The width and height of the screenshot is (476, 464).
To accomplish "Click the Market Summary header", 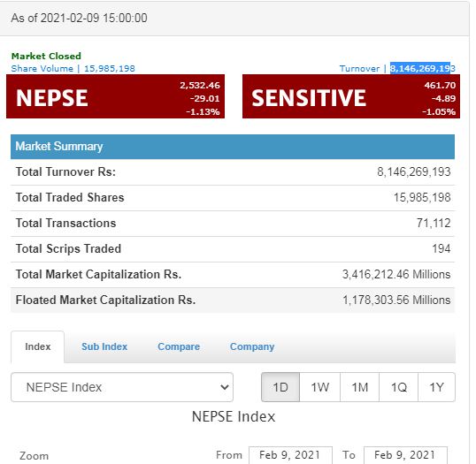I will coord(233,147).
